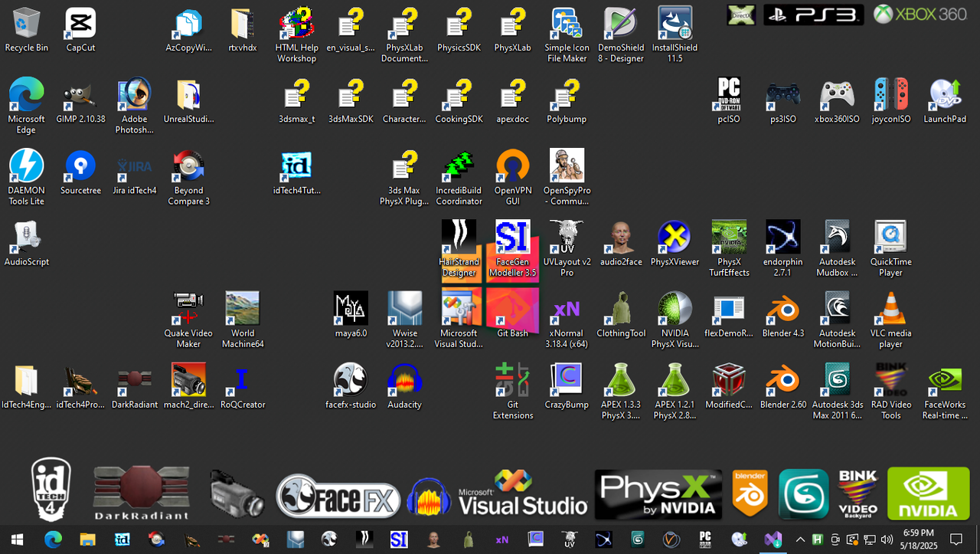Open the Audacity desktop icon

coord(404,386)
